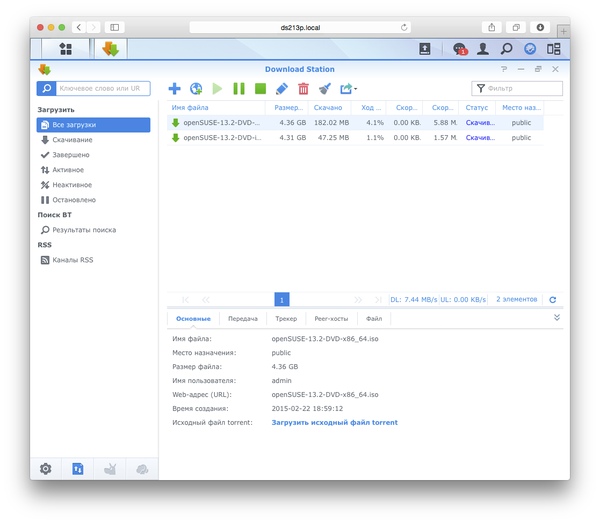Select Остановлено category
This screenshot has height=523, width=600.
click(x=93, y=200)
